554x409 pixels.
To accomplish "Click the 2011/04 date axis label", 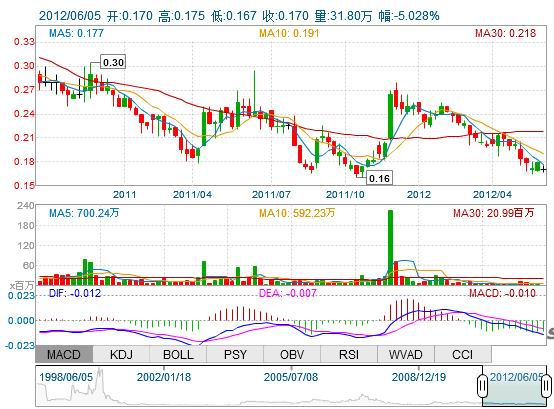I will 193,194.
